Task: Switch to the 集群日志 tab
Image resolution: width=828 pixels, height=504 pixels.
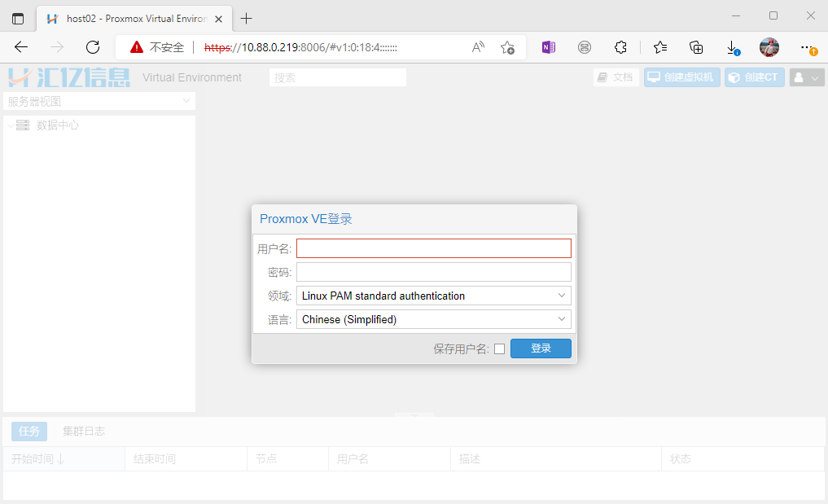Action: click(x=84, y=431)
